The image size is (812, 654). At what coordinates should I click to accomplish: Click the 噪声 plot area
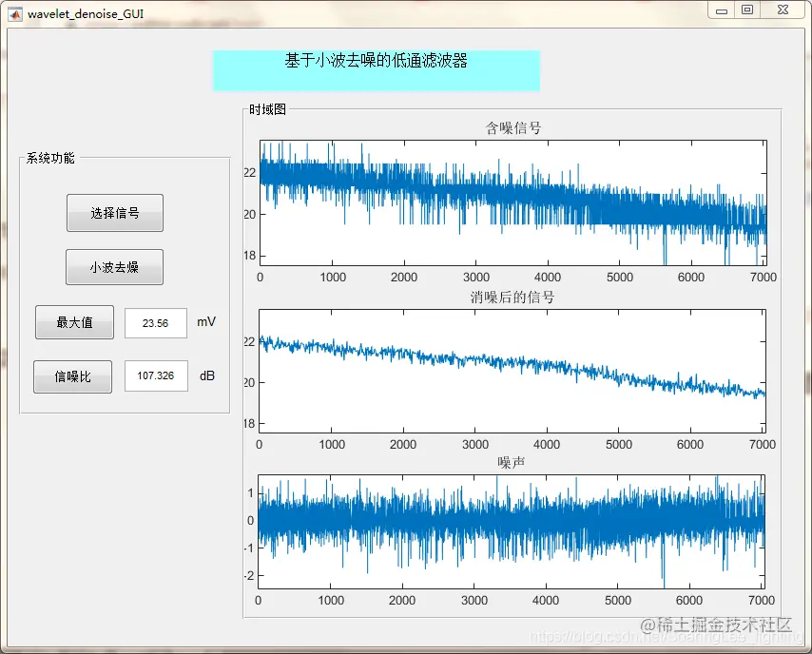pos(512,531)
